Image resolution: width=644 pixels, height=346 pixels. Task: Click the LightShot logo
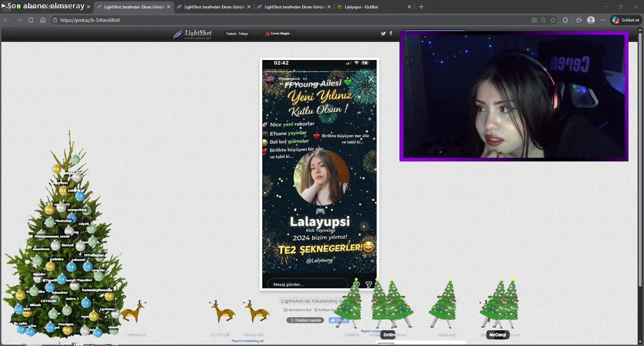192,34
